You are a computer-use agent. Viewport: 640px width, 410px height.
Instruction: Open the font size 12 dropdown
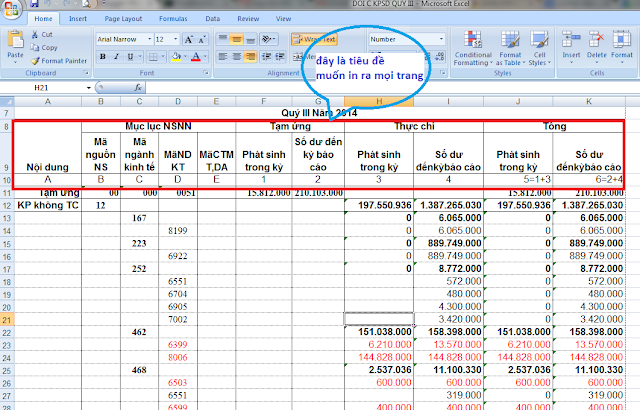pos(176,39)
